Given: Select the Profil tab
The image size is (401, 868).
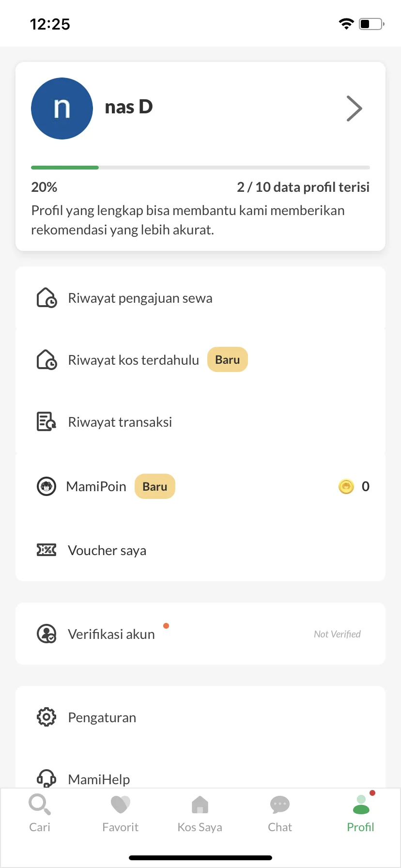Looking at the screenshot, I should coord(361,813).
